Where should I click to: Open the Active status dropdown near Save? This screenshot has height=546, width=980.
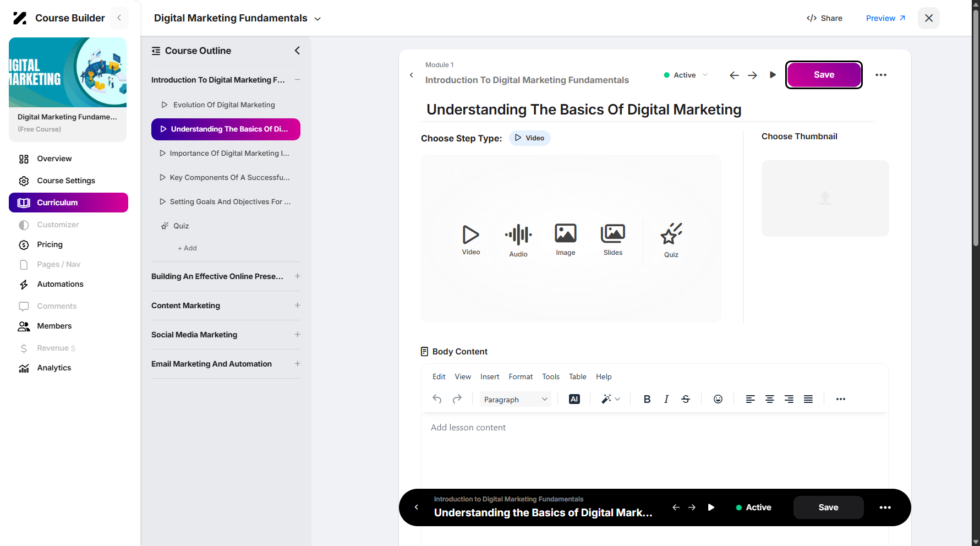pyautogui.click(x=686, y=75)
